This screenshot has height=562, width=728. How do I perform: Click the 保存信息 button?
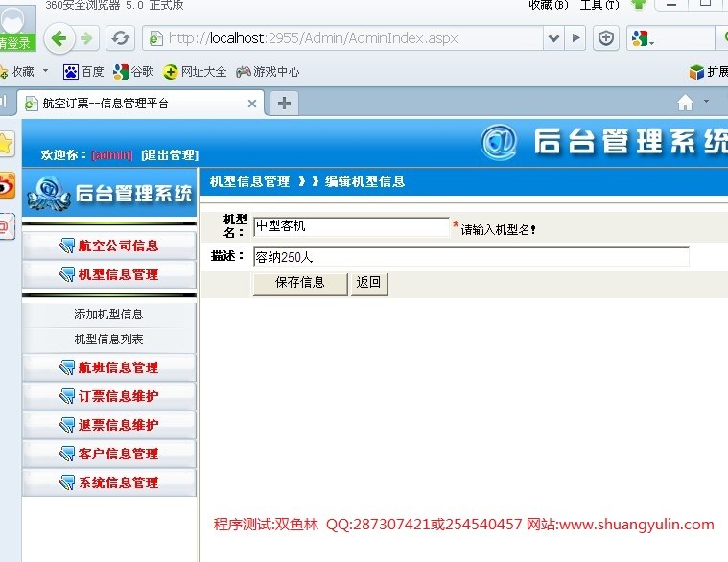300,284
